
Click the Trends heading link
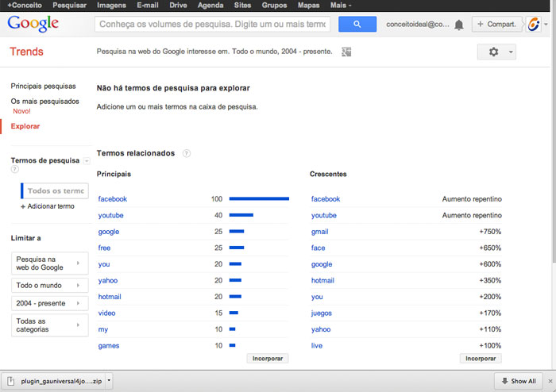pos(26,52)
